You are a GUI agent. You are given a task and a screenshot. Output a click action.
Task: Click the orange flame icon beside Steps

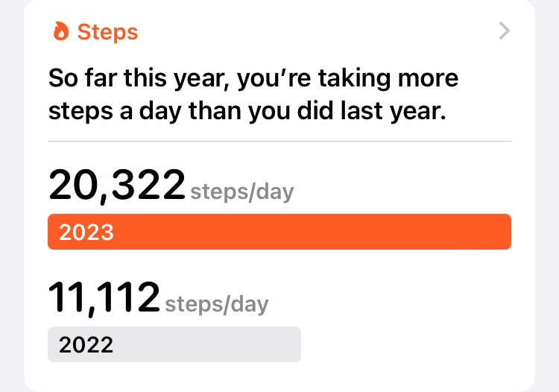(x=61, y=32)
